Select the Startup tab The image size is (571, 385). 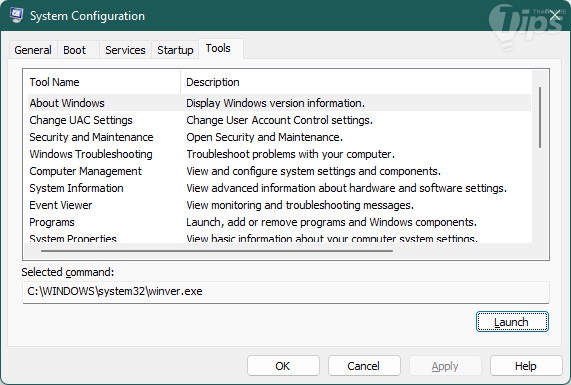click(175, 50)
